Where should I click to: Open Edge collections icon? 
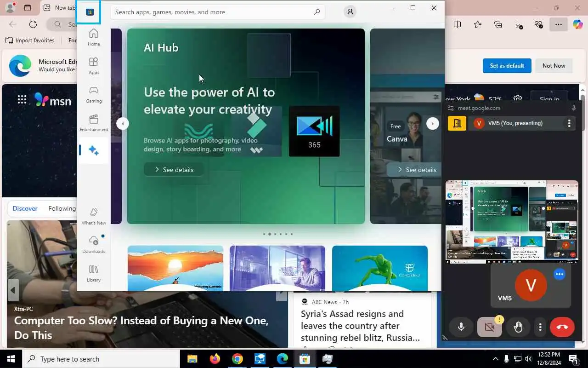click(x=498, y=24)
